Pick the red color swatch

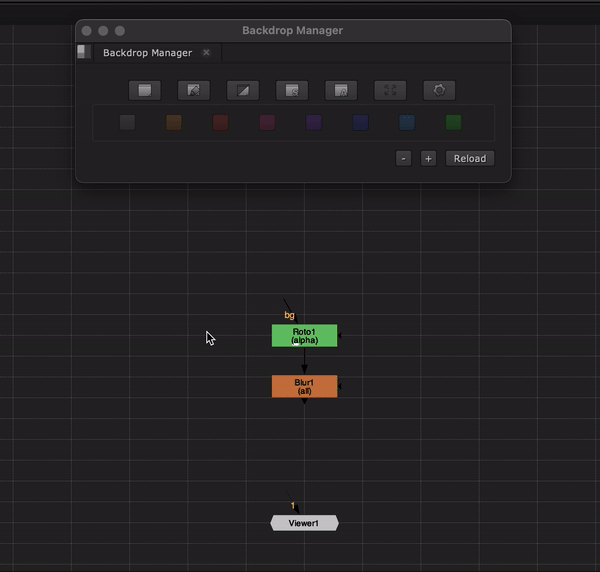pos(221,122)
